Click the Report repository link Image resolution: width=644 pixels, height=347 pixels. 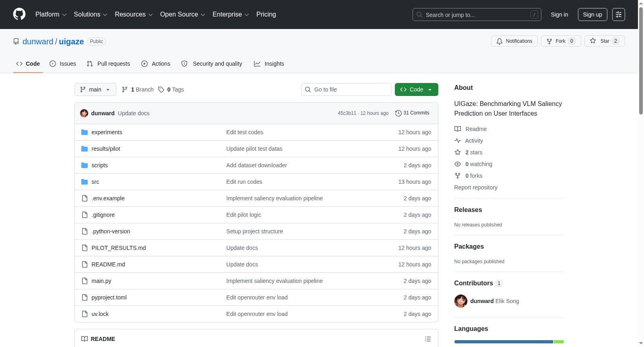476,187
